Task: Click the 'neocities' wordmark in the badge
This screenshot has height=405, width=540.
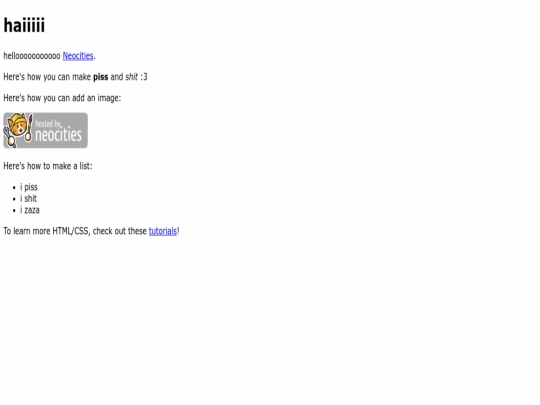Action: [x=59, y=135]
